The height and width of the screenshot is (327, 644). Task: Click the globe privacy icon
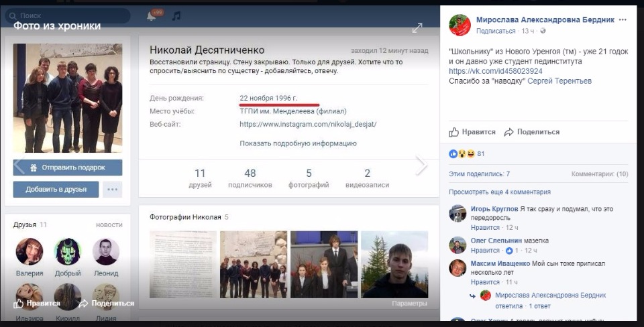point(543,31)
